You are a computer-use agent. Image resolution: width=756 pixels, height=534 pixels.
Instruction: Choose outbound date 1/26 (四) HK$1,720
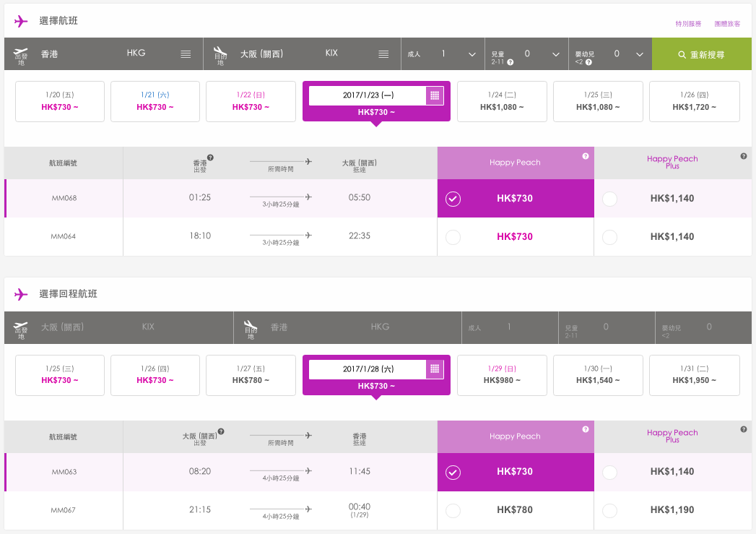(695, 101)
